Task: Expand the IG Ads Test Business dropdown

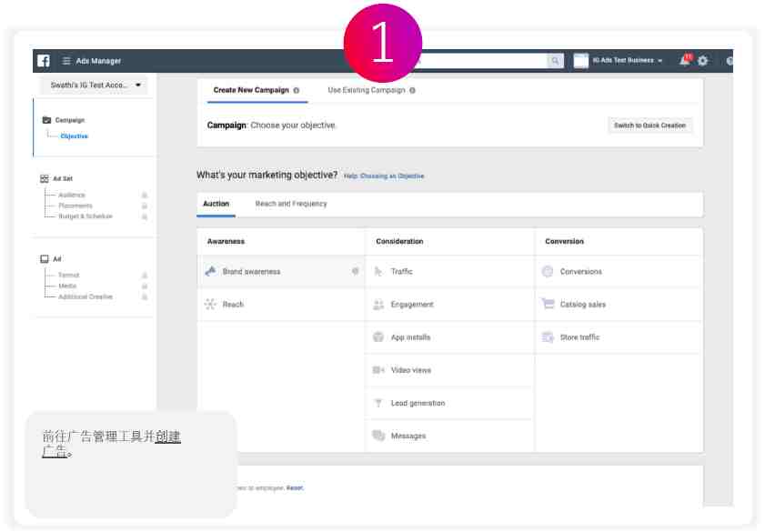Action: (x=628, y=60)
